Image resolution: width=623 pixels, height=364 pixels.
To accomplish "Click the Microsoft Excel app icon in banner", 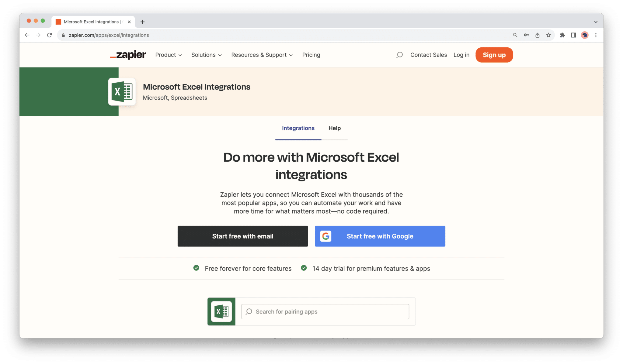I will pyautogui.click(x=122, y=92).
